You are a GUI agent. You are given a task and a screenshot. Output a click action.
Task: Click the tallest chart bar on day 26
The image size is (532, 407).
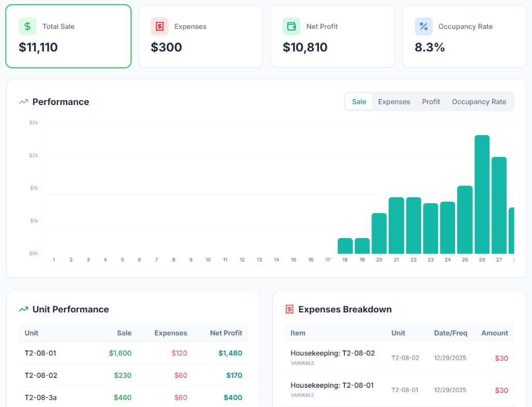(482, 192)
